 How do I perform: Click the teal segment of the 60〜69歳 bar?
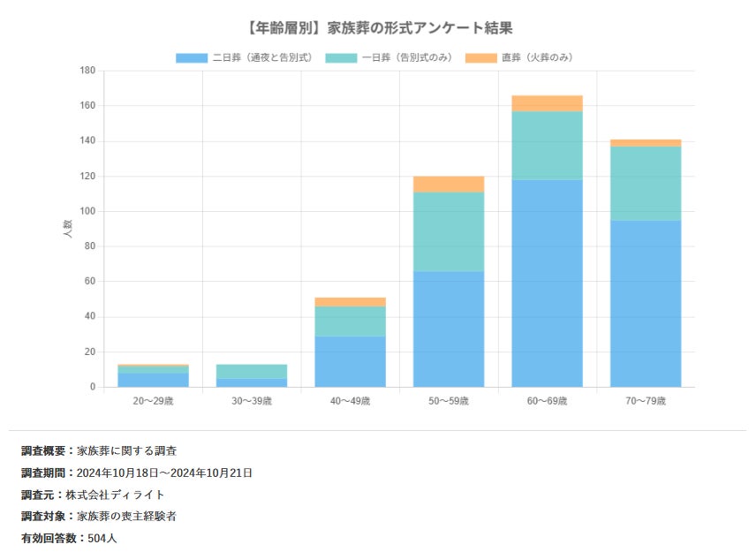548,146
